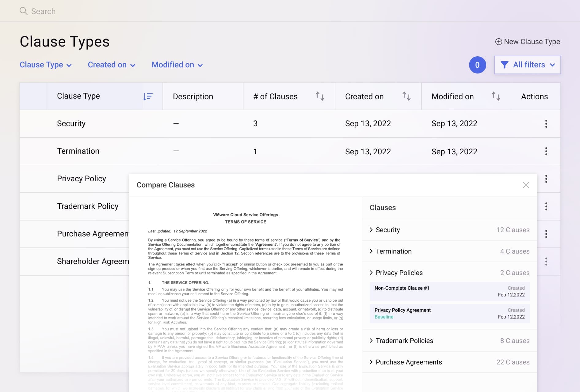The height and width of the screenshot is (392, 580).
Task: Open the Modified on filter dropdown
Action: pos(177,65)
